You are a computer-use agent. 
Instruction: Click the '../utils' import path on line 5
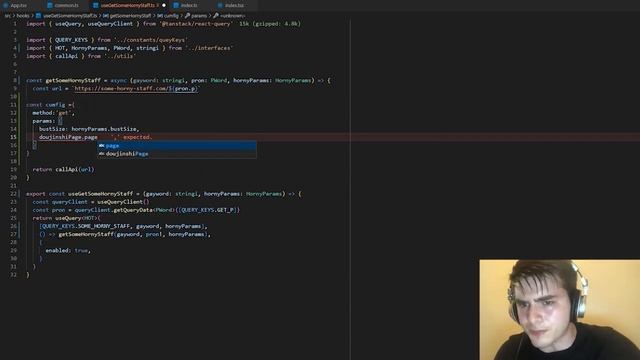(120, 56)
